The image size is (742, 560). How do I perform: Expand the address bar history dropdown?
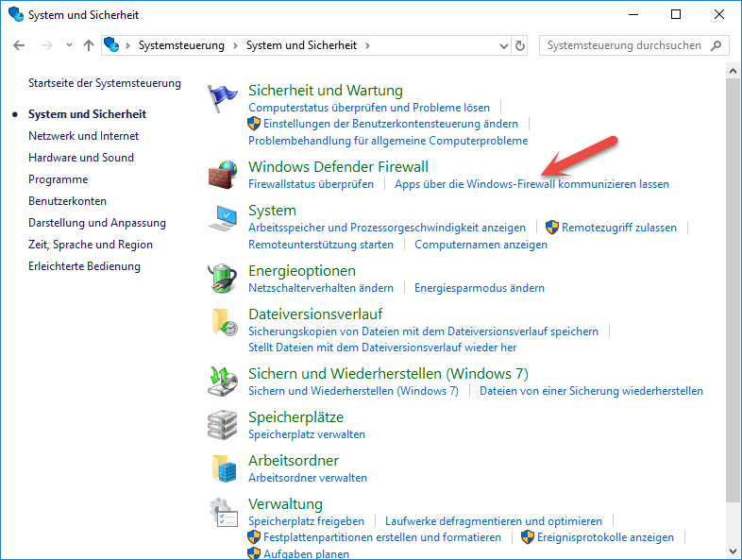click(x=501, y=45)
